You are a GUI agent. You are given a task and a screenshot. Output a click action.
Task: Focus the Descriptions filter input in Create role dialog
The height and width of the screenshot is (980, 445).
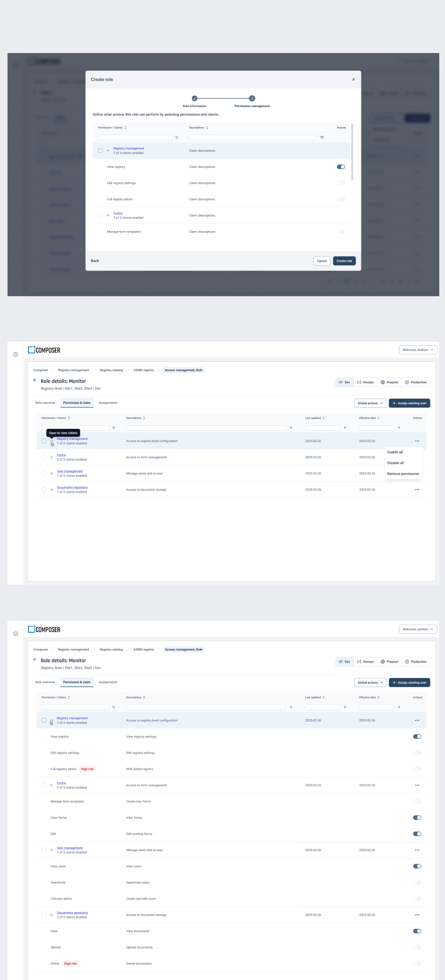coord(252,138)
